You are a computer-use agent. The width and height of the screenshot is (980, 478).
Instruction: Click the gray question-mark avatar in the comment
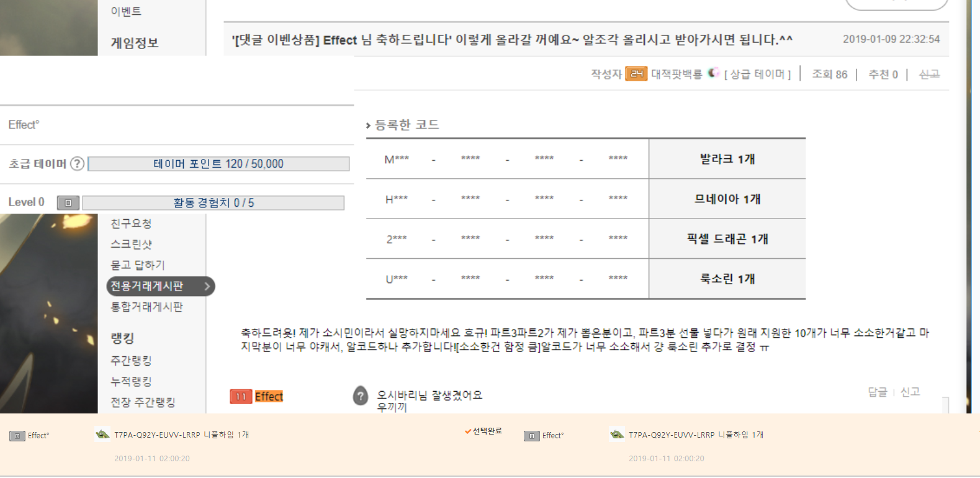[x=361, y=395]
